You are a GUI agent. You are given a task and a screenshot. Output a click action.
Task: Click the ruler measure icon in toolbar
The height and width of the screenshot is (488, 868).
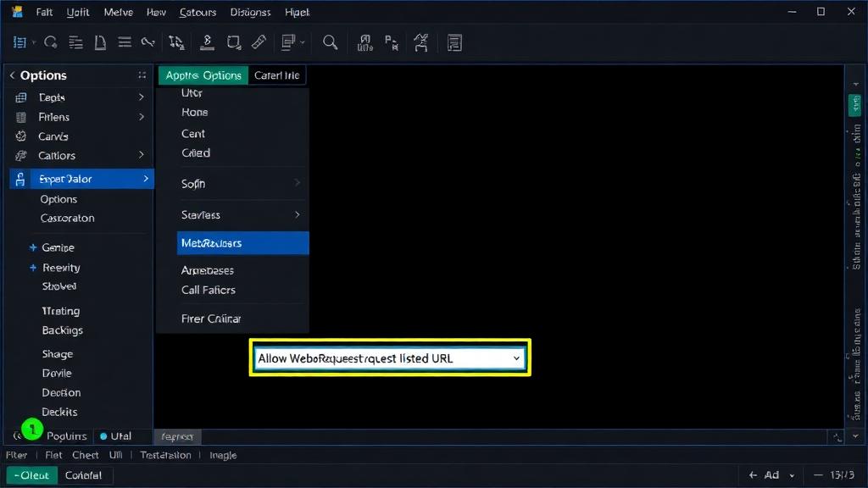[259, 42]
